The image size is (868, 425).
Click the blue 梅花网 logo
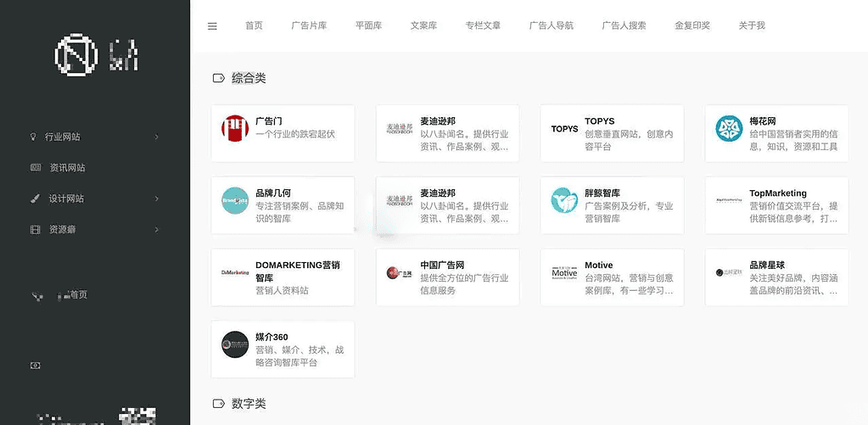(x=729, y=128)
